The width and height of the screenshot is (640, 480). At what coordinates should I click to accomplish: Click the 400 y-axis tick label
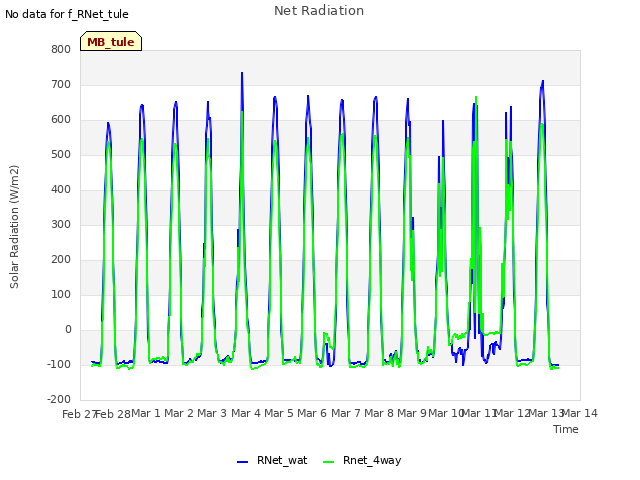61,189
